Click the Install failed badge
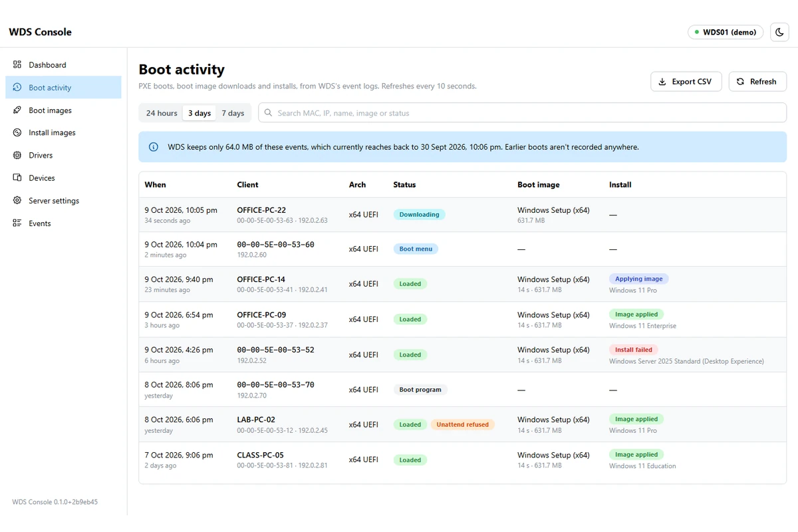This screenshot has width=798, height=532. click(x=634, y=349)
